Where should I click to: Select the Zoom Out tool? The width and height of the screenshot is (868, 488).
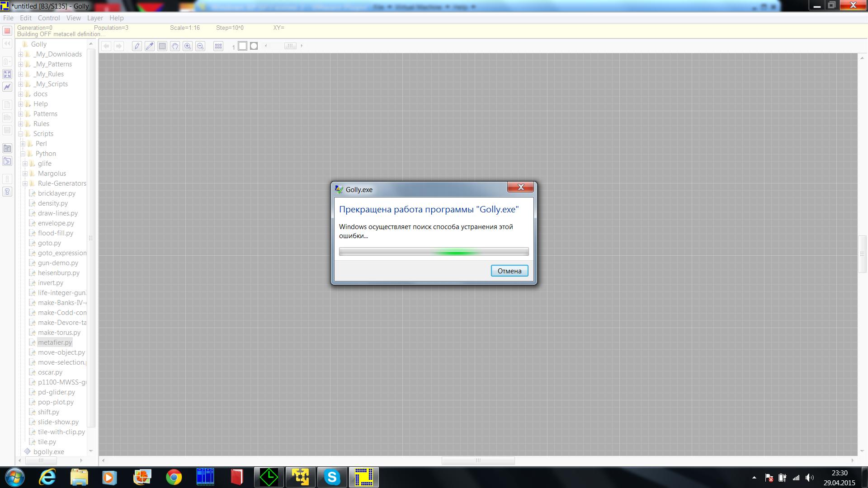[x=200, y=46]
